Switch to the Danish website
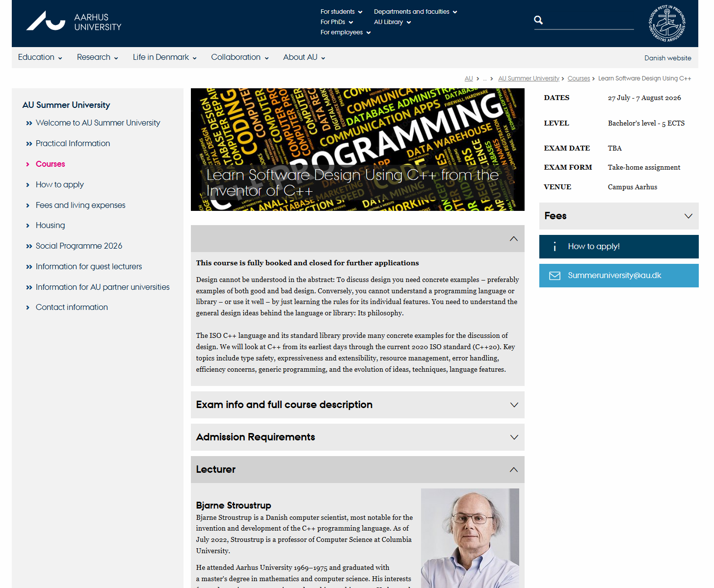The width and height of the screenshot is (714, 588). pos(668,58)
